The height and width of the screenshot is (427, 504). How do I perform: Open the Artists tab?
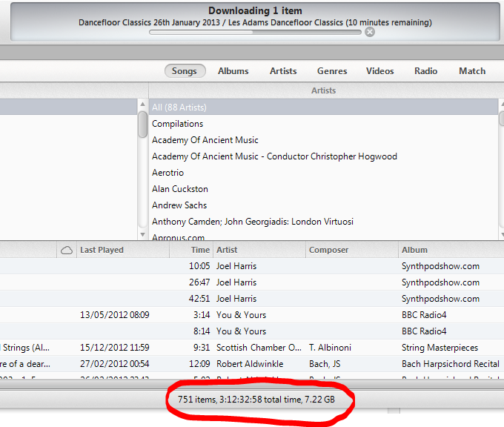(283, 71)
